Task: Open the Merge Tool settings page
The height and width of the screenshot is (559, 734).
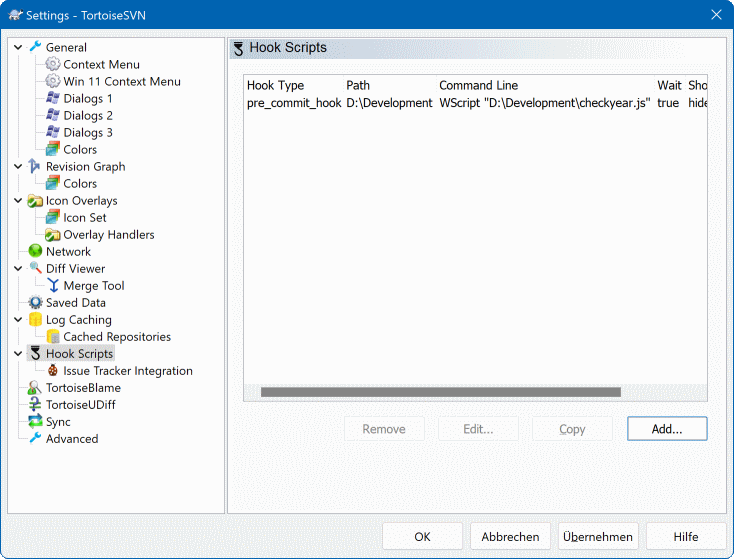Action: [x=94, y=286]
